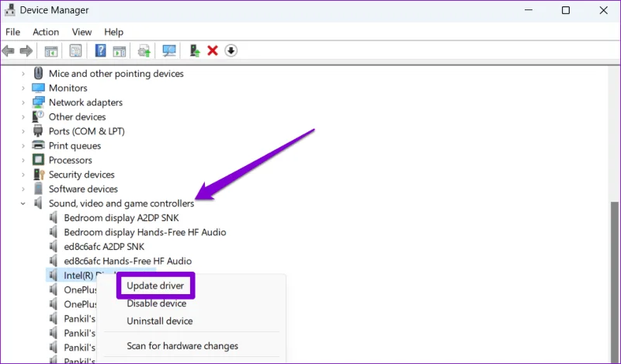Choose Update driver from context menu
This screenshot has height=364, width=621.
[155, 286]
